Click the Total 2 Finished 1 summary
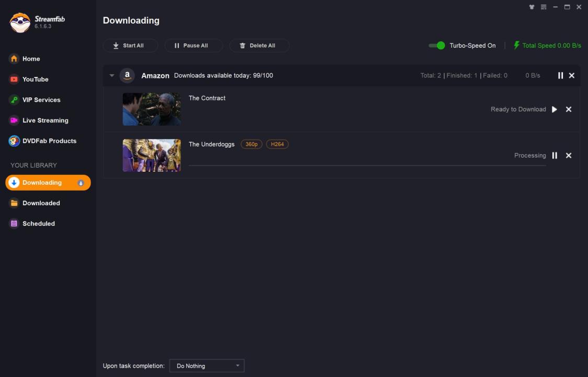This screenshot has width=588, height=377. 464,75
